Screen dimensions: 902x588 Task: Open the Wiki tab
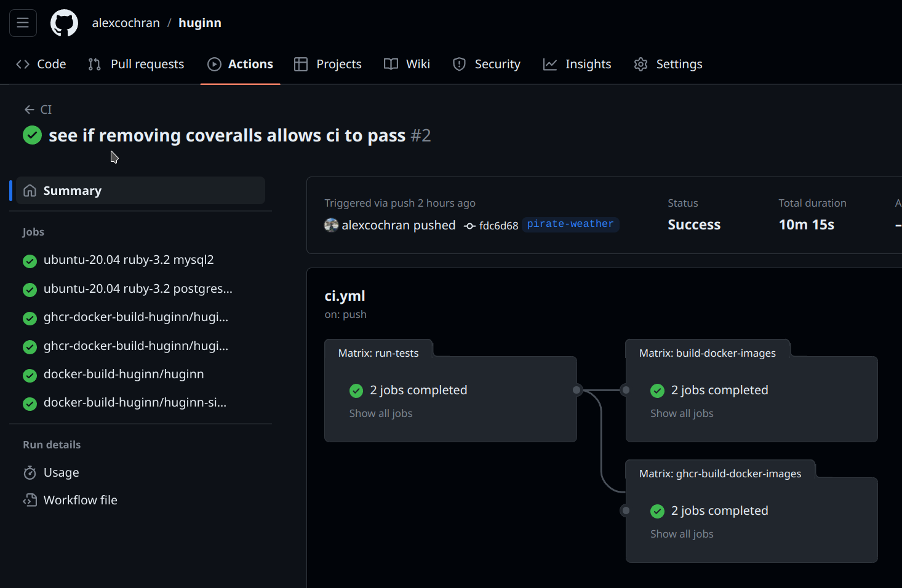coord(407,64)
